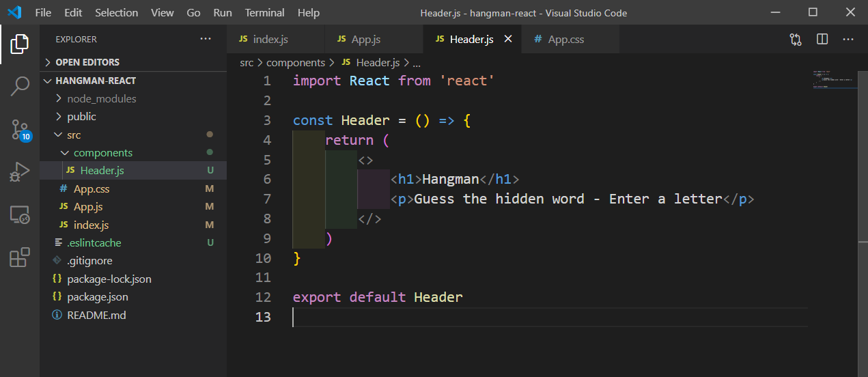Click the .gitignore file icon
This screenshot has width=868, height=377.
click(57, 261)
